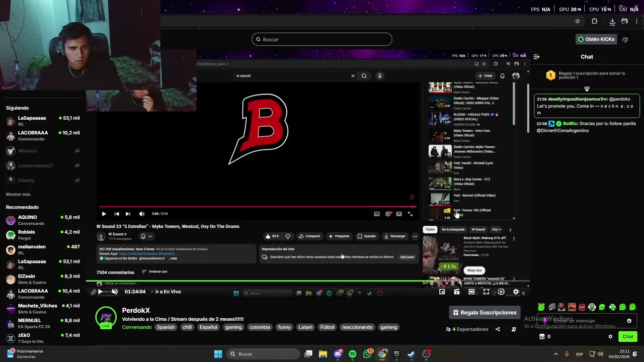Like the W Sound 23 video
The width and height of the screenshot is (644, 362).
click(272, 236)
